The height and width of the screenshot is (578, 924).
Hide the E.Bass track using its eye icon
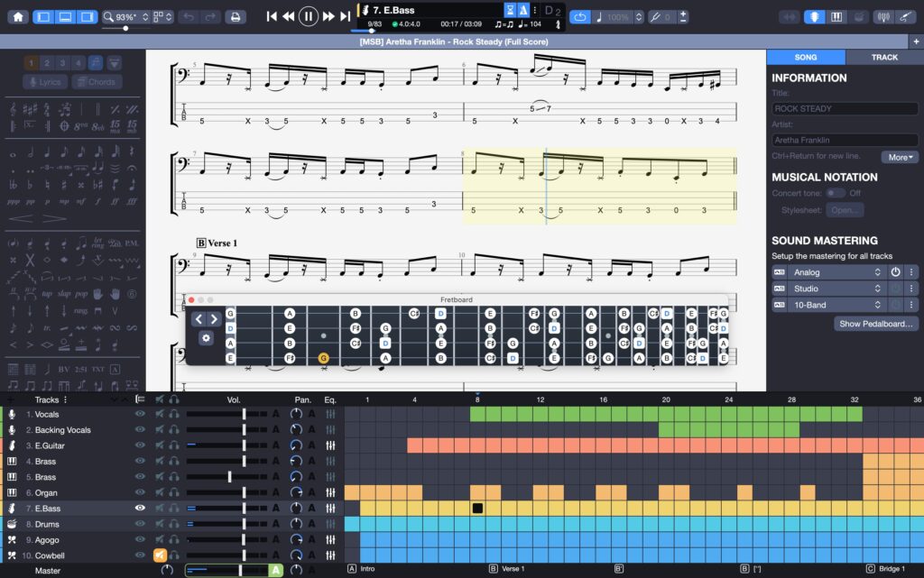click(x=139, y=508)
